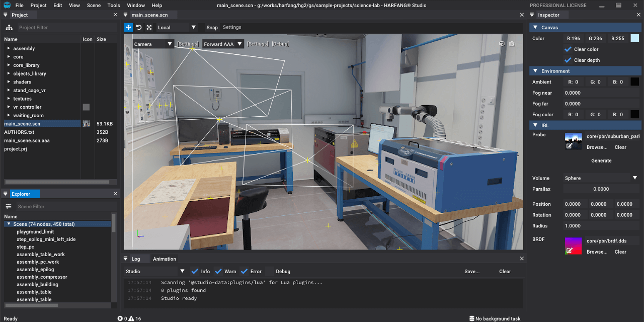Click the warning count icon in the status bar
The width and height of the screenshot is (644, 322).
coord(132,318)
